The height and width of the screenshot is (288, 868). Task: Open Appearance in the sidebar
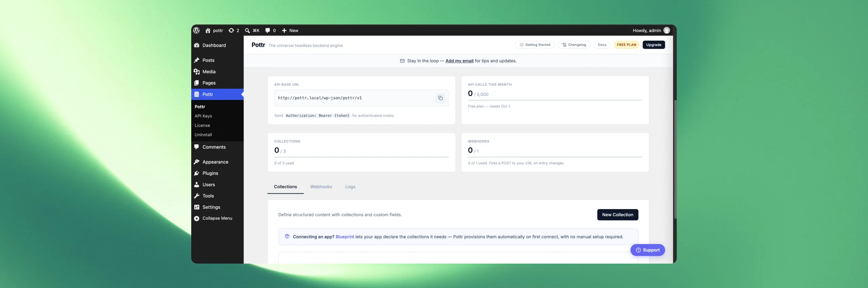217,162
